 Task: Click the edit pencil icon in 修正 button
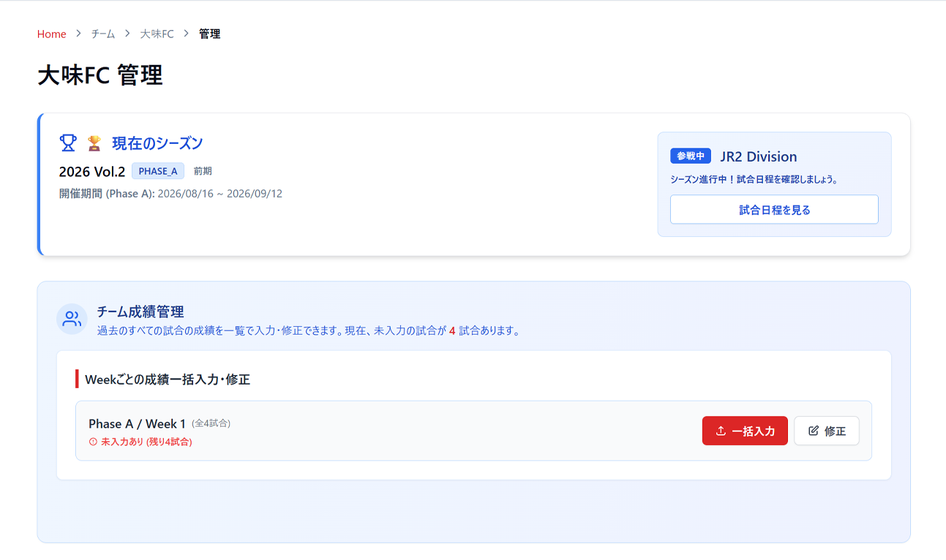pos(814,431)
